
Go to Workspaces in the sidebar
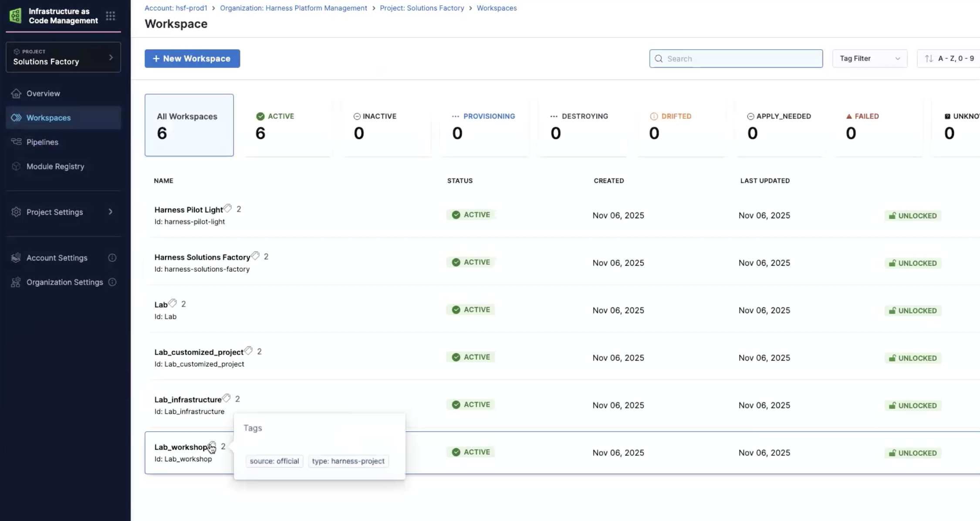(48, 118)
